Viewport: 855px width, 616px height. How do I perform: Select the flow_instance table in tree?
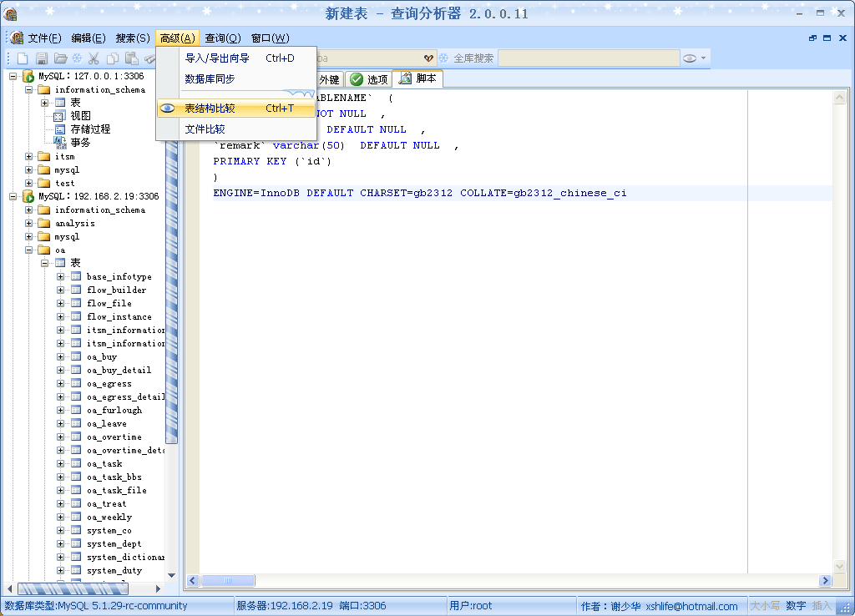(x=119, y=316)
